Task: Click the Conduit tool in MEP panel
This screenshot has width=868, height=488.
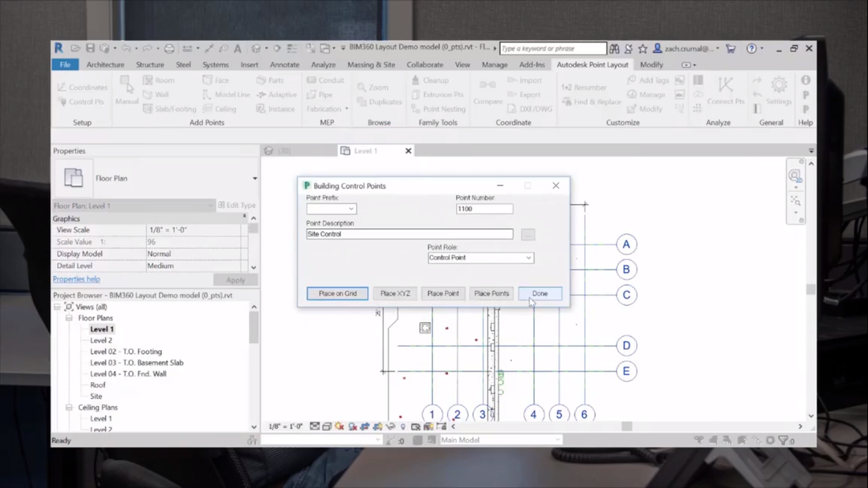Action: point(325,80)
